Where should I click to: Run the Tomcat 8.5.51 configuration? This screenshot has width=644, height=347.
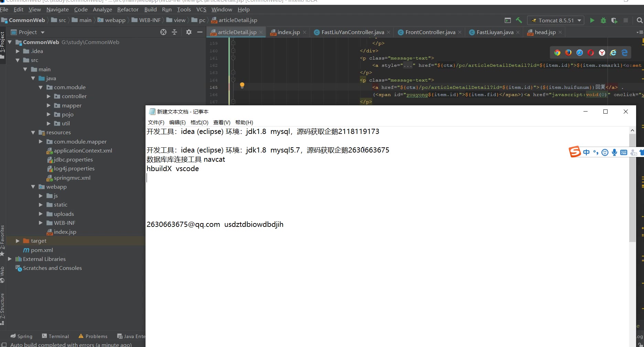tap(592, 20)
